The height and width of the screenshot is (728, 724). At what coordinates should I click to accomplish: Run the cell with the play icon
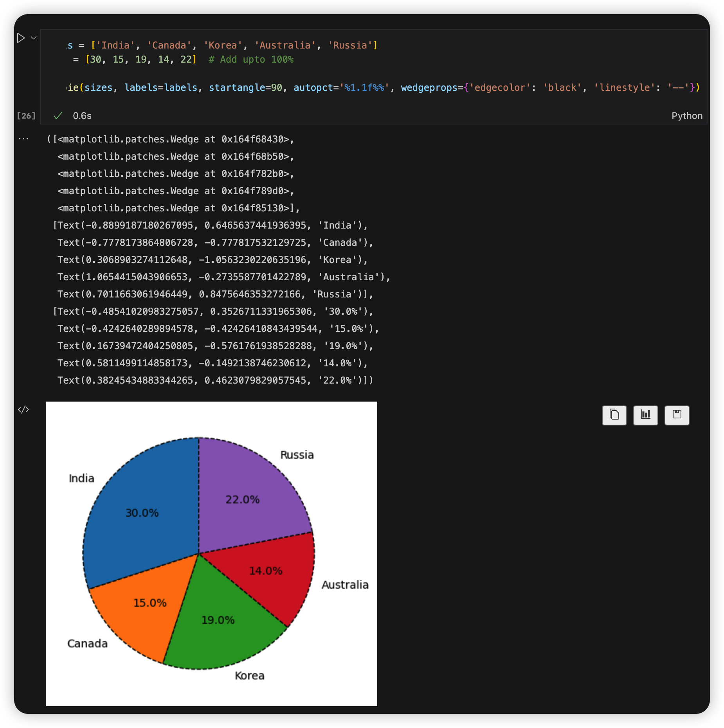(x=21, y=38)
